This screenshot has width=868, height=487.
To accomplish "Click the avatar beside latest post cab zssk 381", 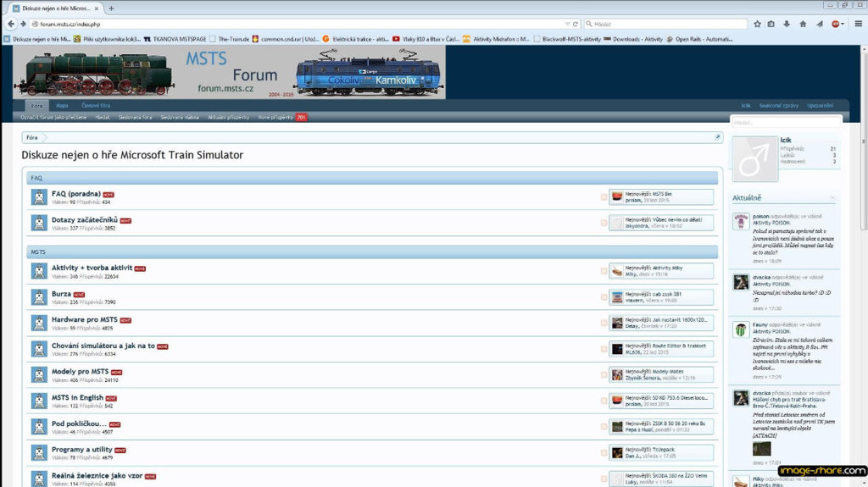I will click(x=617, y=297).
